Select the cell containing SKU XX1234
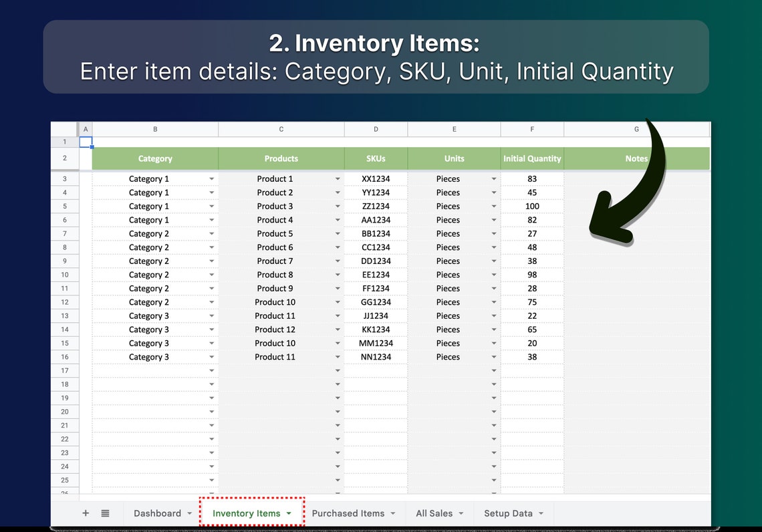This screenshot has width=762, height=532. point(376,178)
